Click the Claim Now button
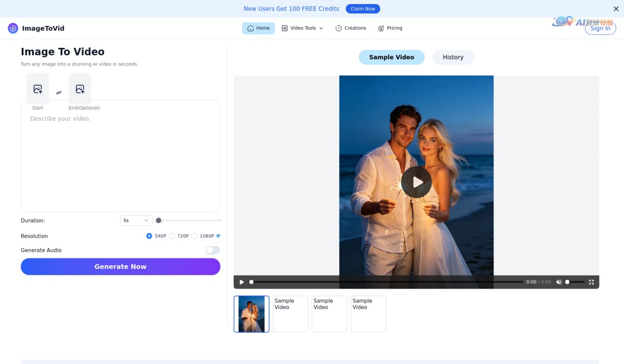The width and height of the screenshot is (624, 364). [x=363, y=9]
